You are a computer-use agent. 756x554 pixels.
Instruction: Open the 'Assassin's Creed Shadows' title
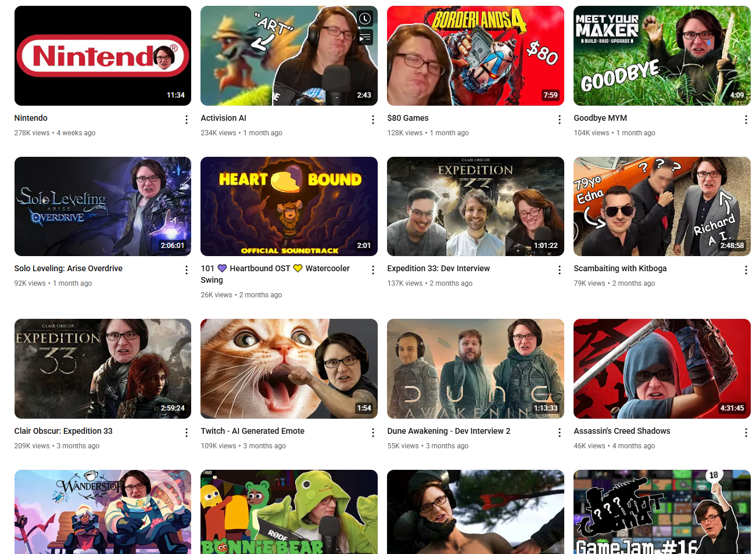[622, 431]
